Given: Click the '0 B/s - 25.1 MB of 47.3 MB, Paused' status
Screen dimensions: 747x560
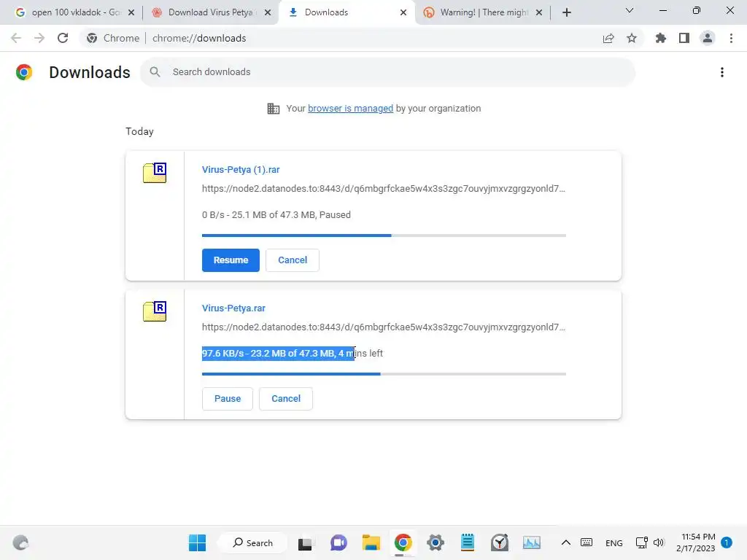Looking at the screenshot, I should 276,215.
